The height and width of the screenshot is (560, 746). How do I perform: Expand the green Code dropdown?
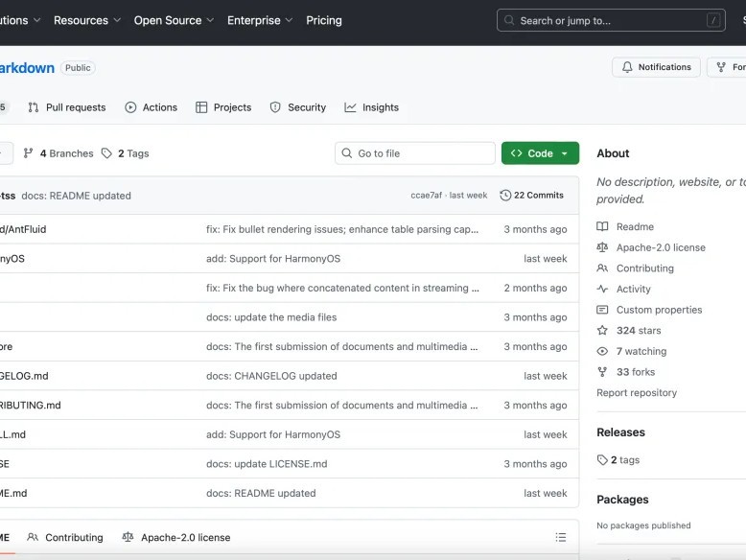[x=540, y=153]
